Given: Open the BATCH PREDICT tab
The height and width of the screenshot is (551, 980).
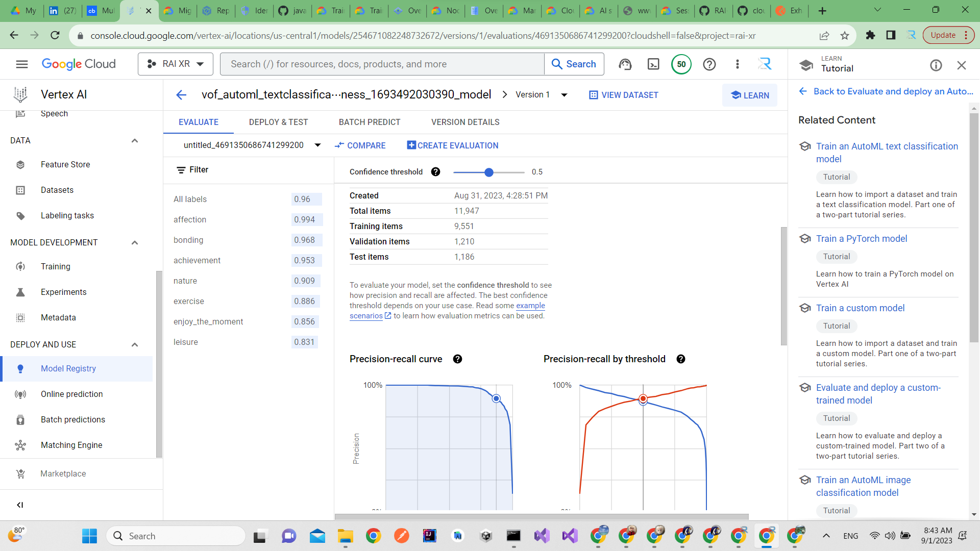Looking at the screenshot, I should coord(370,122).
